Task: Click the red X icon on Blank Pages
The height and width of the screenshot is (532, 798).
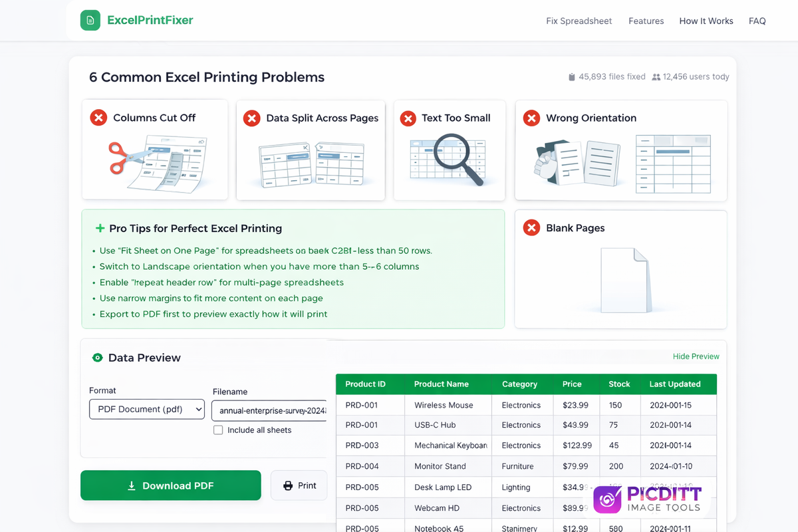Action: tap(531, 227)
